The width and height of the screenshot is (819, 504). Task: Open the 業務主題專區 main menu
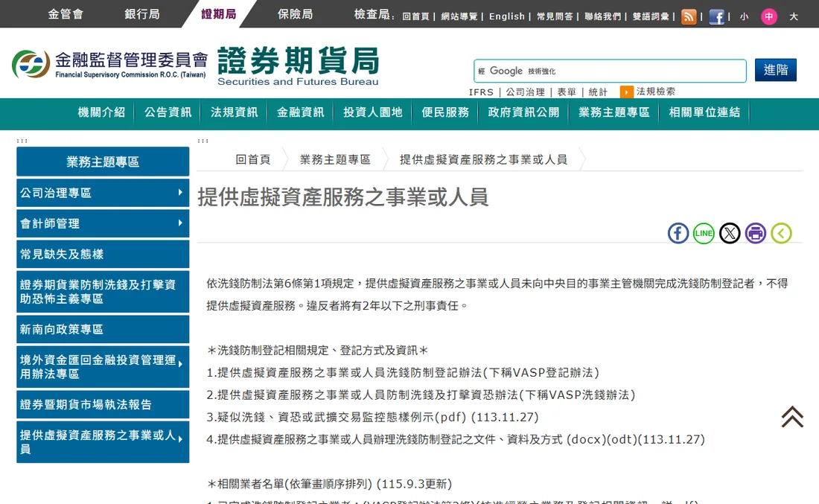click(614, 112)
